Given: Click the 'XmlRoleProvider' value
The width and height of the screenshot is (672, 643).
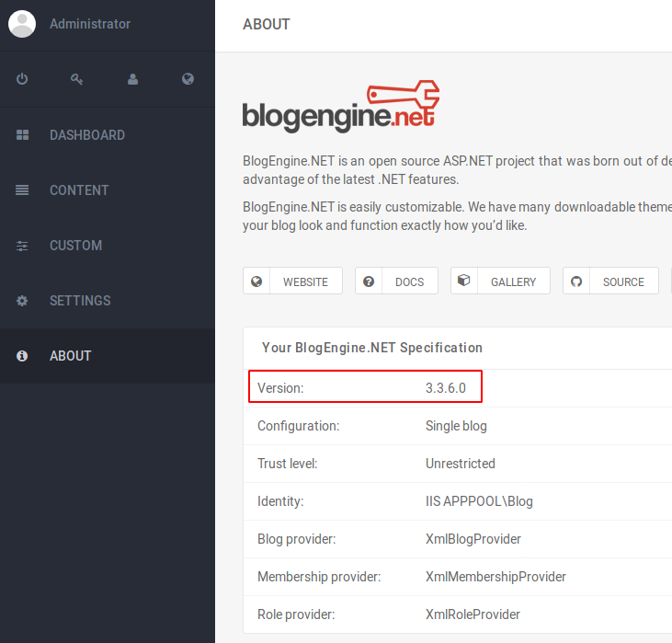Looking at the screenshot, I should point(473,614).
